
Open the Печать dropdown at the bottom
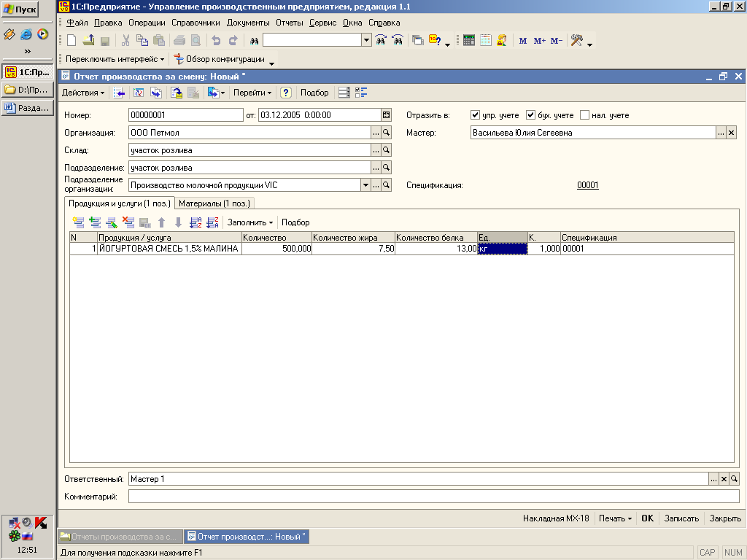coord(615,518)
